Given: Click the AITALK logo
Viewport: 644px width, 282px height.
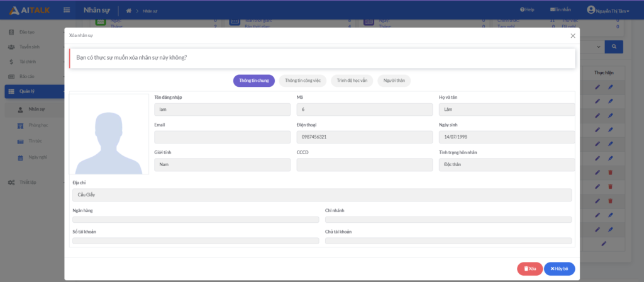Looking at the screenshot, I should pos(30,10).
